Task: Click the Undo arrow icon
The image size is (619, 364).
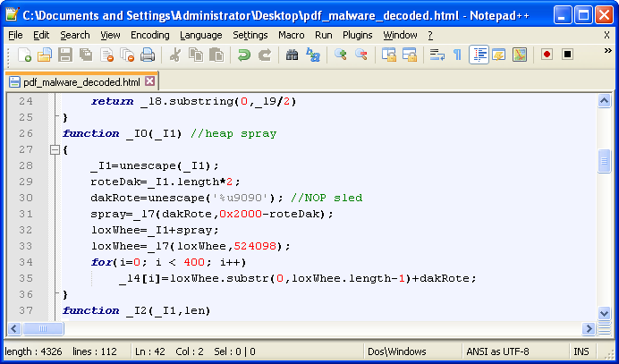Action: [244, 55]
